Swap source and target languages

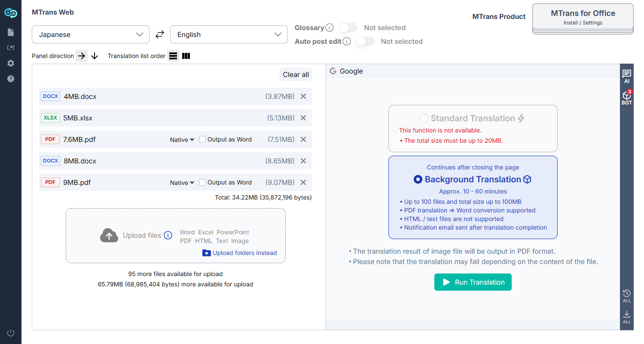[160, 34]
